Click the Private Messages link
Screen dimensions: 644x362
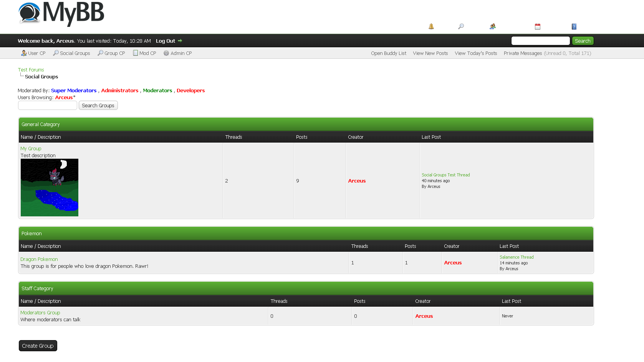coord(523,53)
